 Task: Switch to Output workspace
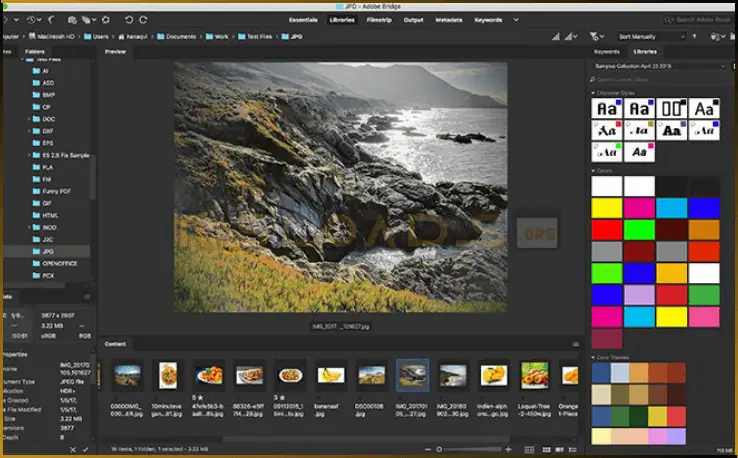tap(413, 20)
